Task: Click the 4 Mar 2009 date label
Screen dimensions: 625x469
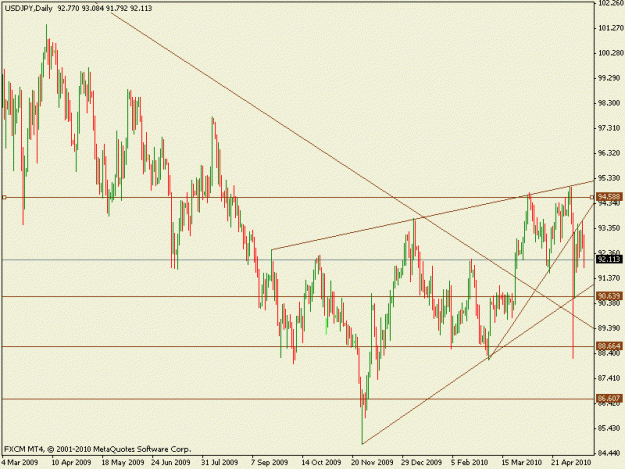Action: [20, 463]
